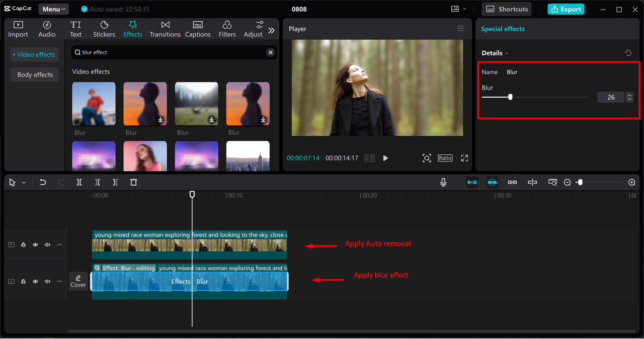Viewport: 644px width, 339px height.
Task: Click the timeline zoom slider handle
Action: tap(580, 183)
